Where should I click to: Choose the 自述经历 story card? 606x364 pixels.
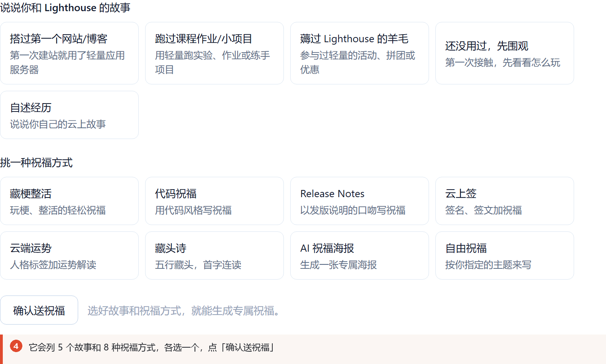(x=69, y=115)
